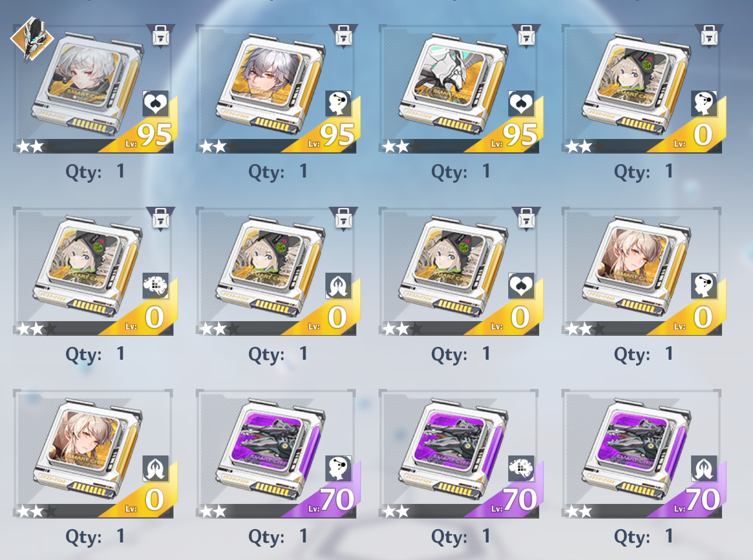753x560 pixels.
Task: Click Lv 0 badge on long-haired head-type chip
Action: (695, 318)
